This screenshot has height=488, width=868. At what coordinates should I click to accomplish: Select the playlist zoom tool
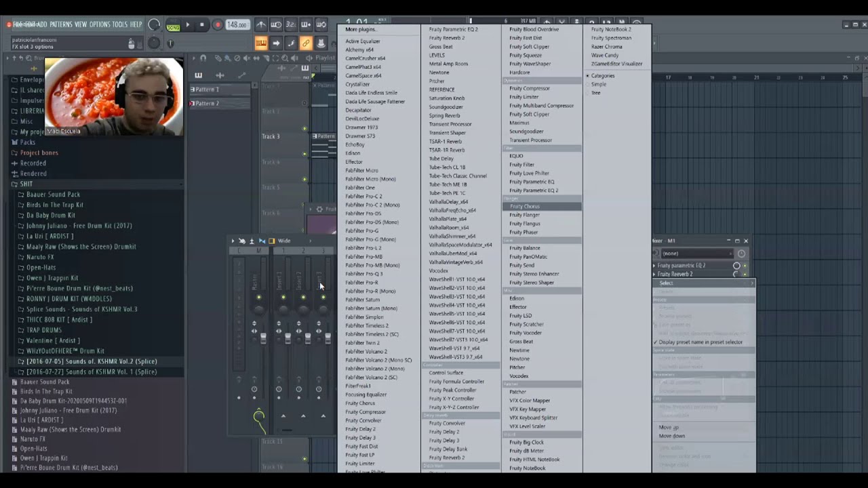[284, 58]
